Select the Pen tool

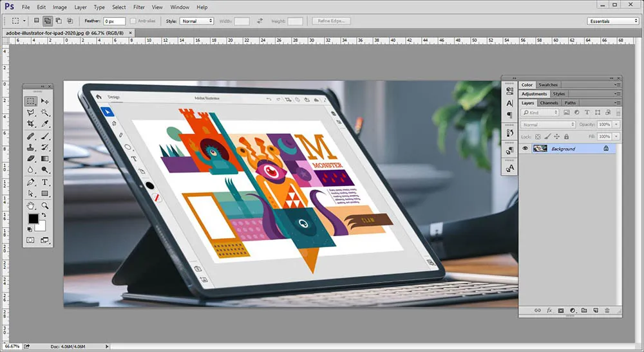30,182
